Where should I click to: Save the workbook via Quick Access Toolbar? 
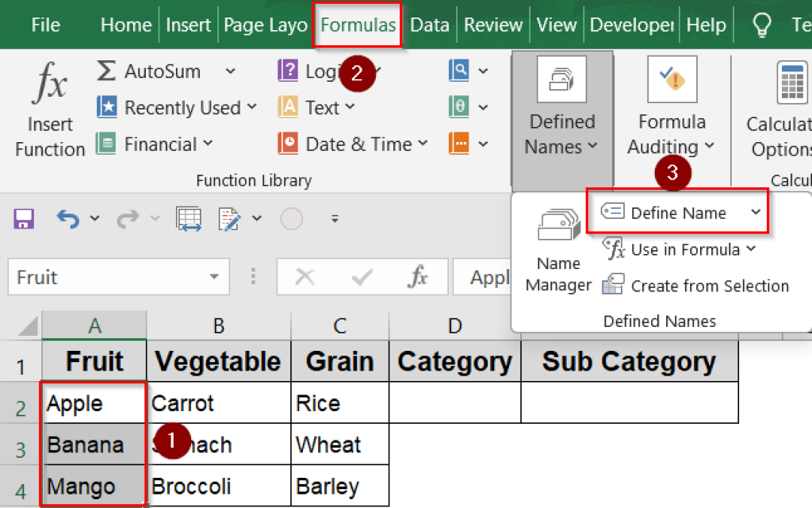click(23, 219)
